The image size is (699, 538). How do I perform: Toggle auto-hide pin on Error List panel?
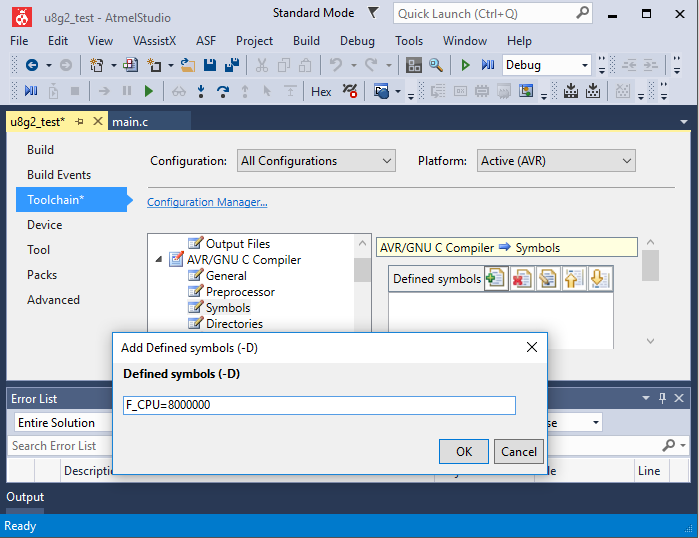(662, 398)
